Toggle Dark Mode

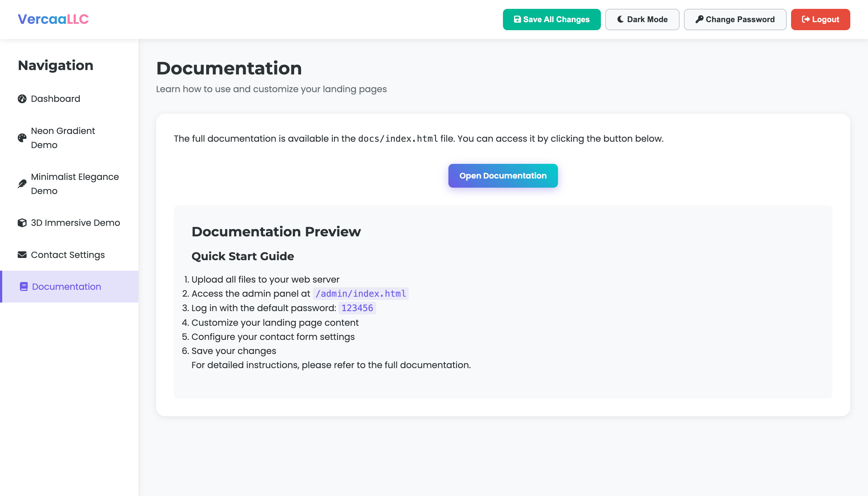point(642,19)
